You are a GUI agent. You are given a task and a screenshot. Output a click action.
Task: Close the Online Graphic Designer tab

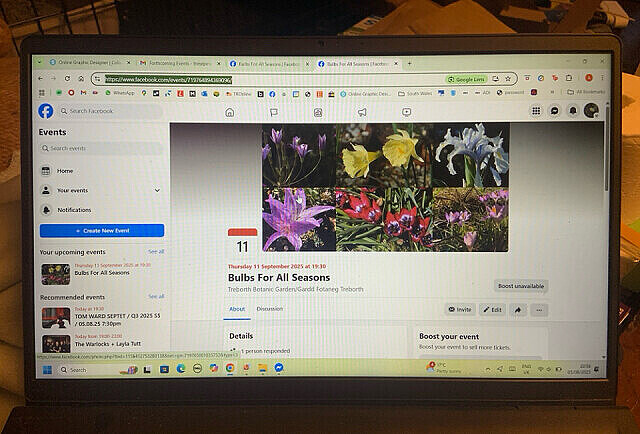coord(129,62)
